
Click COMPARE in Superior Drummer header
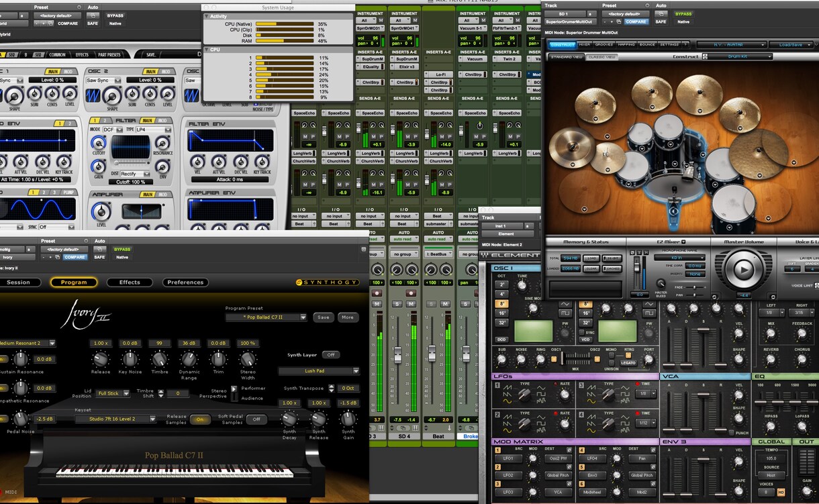pyautogui.click(x=636, y=21)
